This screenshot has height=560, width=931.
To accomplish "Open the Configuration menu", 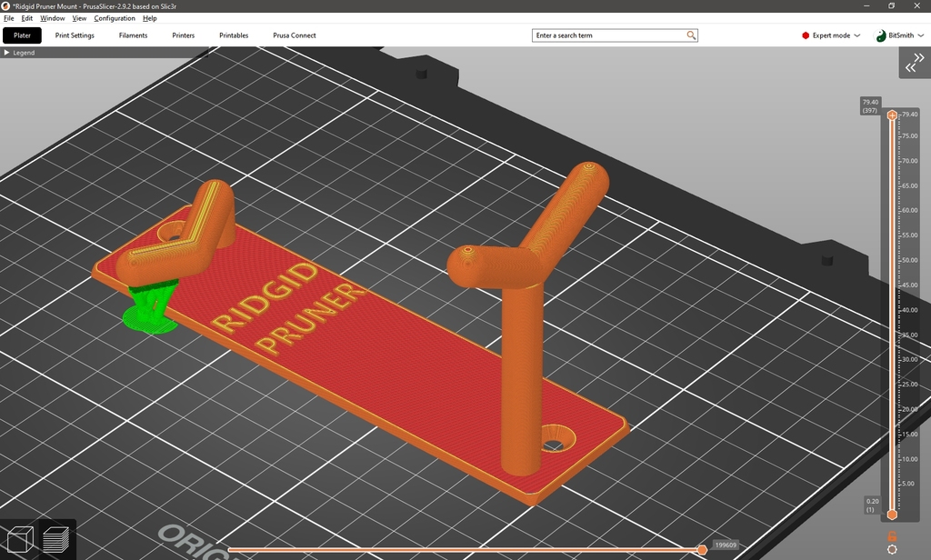I will (x=114, y=18).
